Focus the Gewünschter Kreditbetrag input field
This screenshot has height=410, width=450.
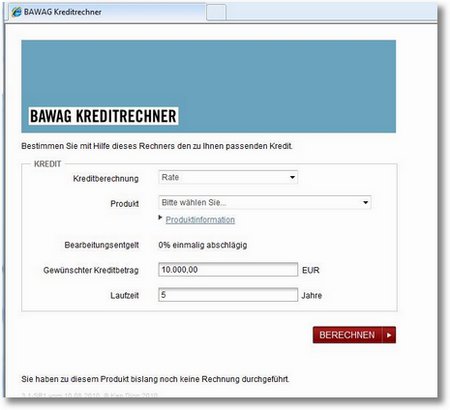tap(228, 269)
